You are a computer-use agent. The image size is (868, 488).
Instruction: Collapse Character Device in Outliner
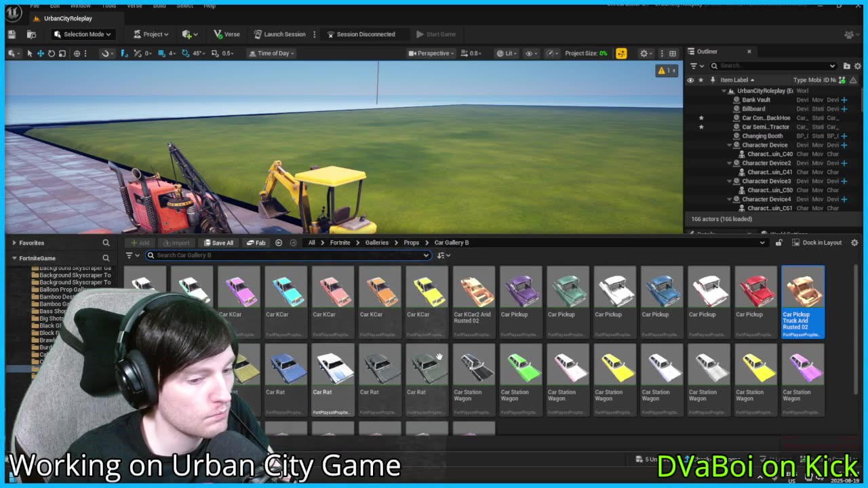click(730, 145)
